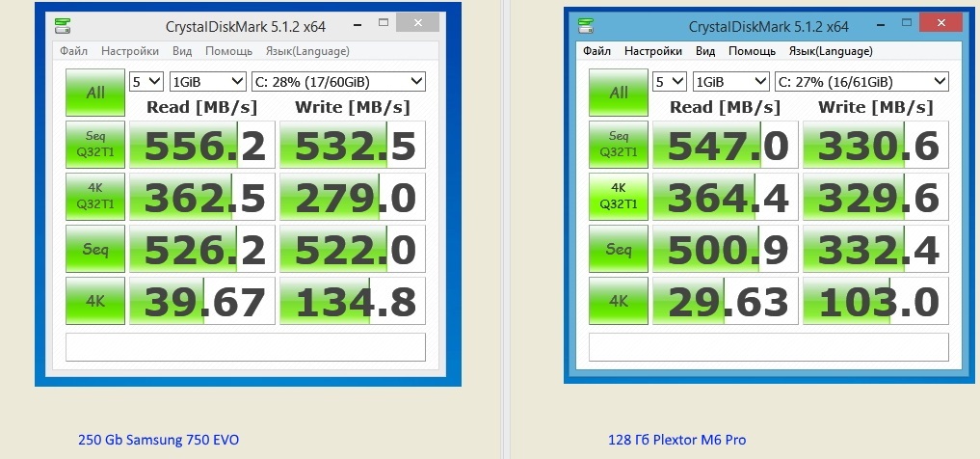Open test count dropdown in the left window
The image size is (980, 459).
pyautogui.click(x=146, y=81)
